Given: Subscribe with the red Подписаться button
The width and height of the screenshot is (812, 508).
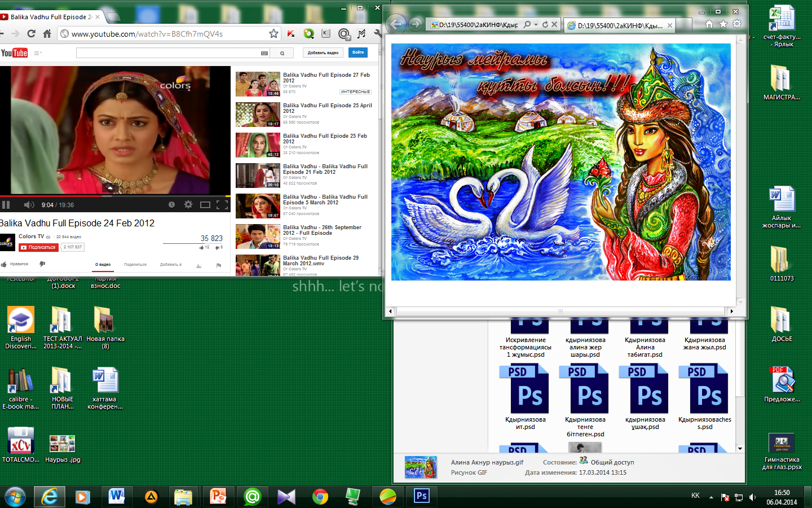Looking at the screenshot, I should (x=38, y=247).
